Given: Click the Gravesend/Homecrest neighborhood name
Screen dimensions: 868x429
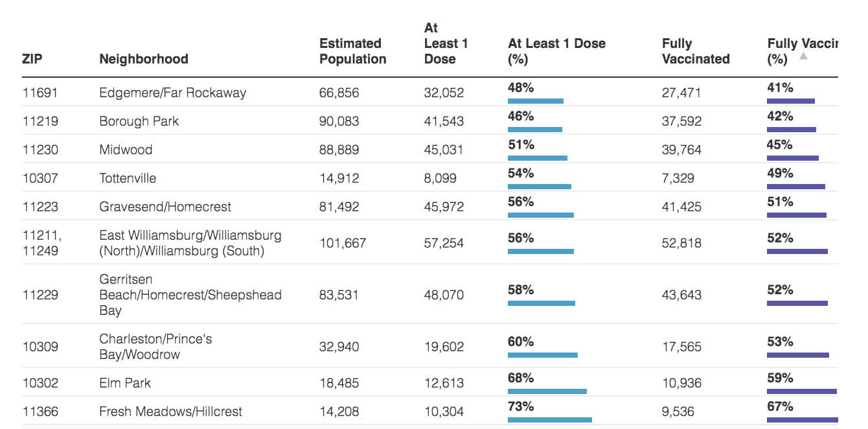Looking at the screenshot, I should click(165, 207).
